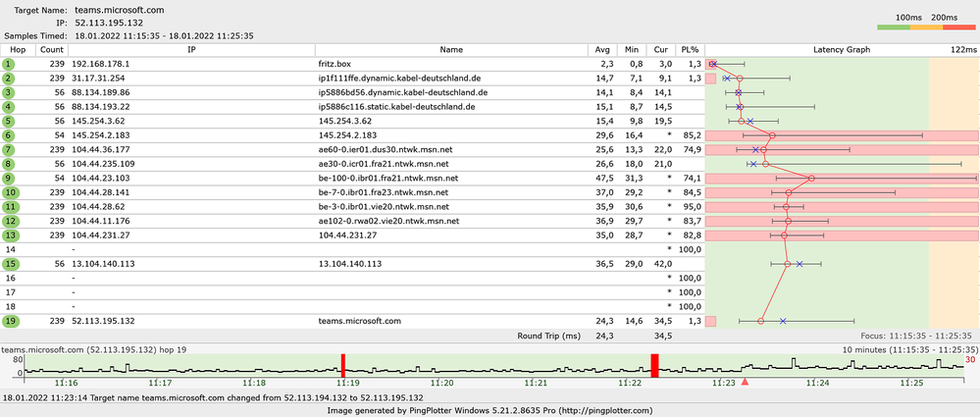Open the pingplotter.com link in the footer
This screenshot has height=417, width=980.
tap(600, 410)
